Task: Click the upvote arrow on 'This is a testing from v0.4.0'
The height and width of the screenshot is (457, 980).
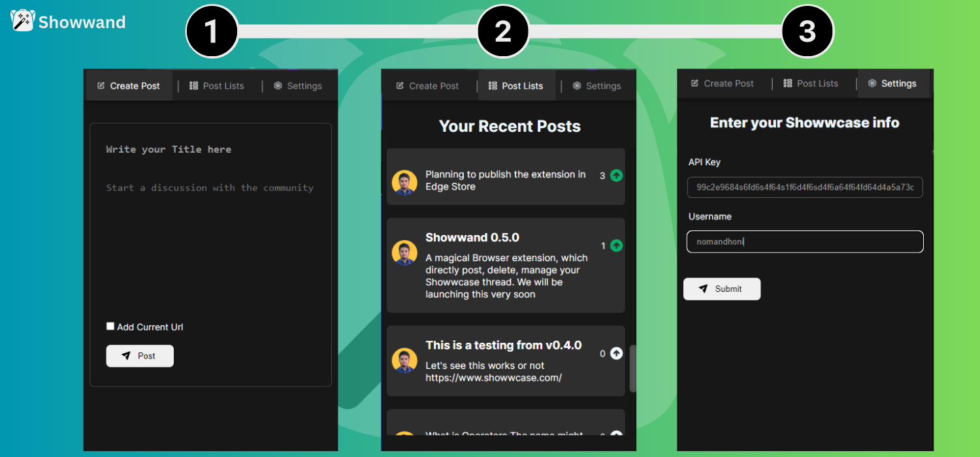Action: point(615,353)
